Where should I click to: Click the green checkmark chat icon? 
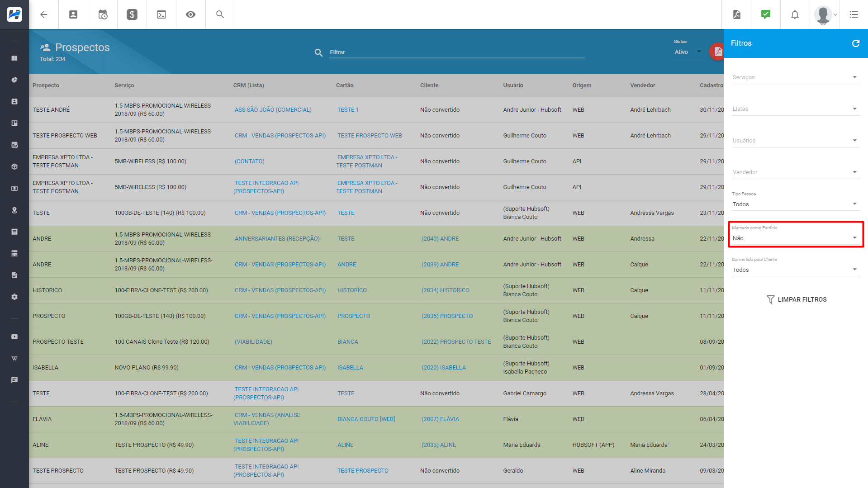point(766,14)
